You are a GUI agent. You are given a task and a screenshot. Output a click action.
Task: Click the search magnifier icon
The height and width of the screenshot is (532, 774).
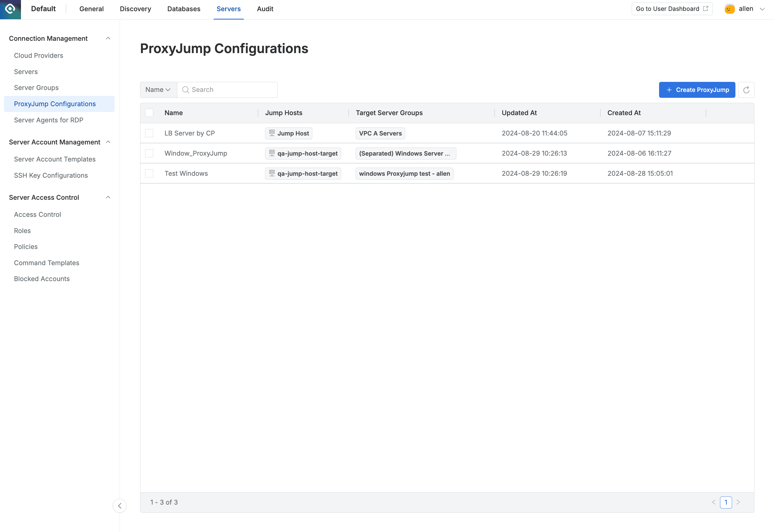[x=185, y=90]
